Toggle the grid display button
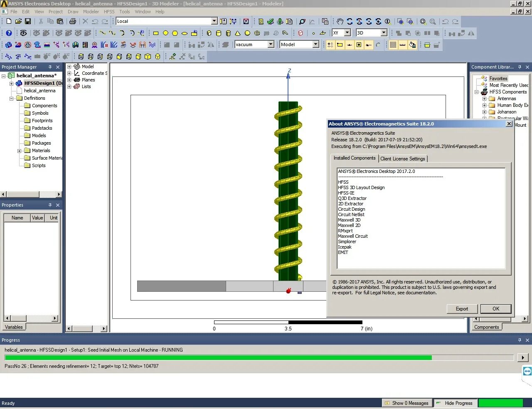 point(393,44)
